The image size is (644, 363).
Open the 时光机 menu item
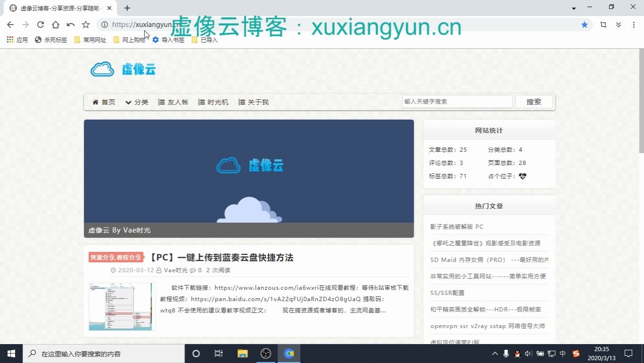click(x=213, y=102)
